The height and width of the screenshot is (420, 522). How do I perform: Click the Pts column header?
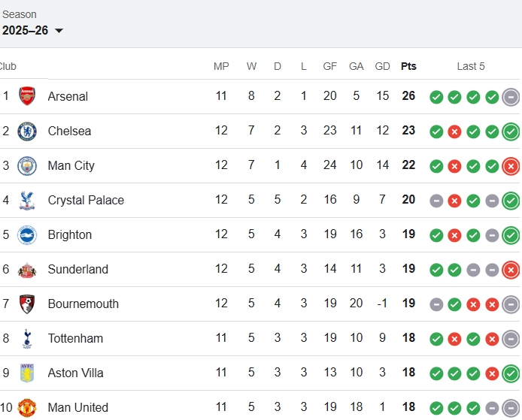[408, 66]
